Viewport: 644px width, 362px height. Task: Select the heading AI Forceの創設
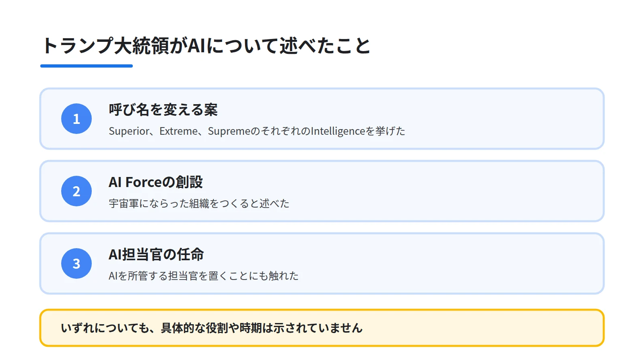click(156, 182)
